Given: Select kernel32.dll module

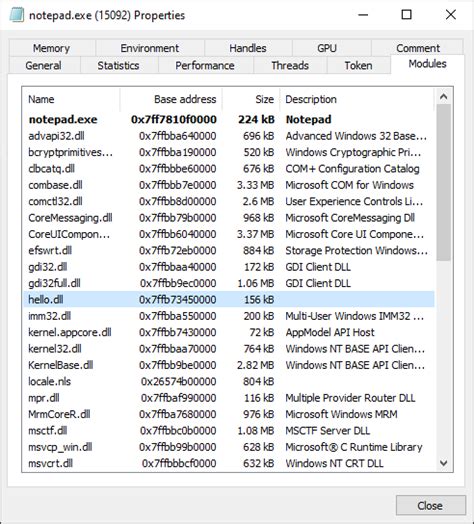Looking at the screenshot, I should pyautogui.click(x=229, y=349).
